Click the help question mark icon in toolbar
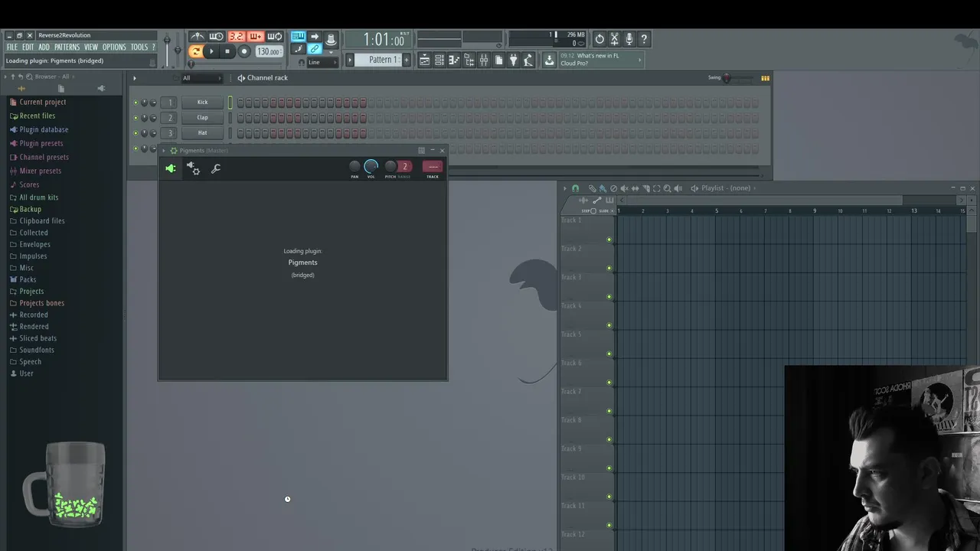 tap(644, 38)
